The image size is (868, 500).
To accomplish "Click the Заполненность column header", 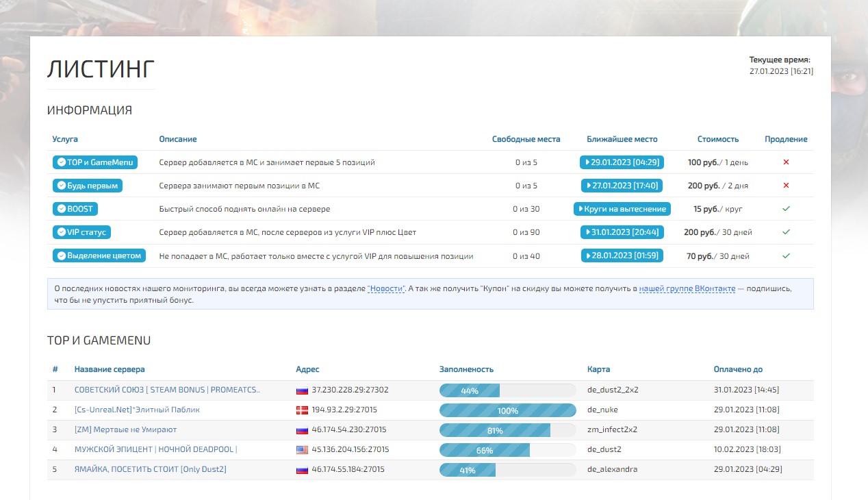I will [x=465, y=369].
